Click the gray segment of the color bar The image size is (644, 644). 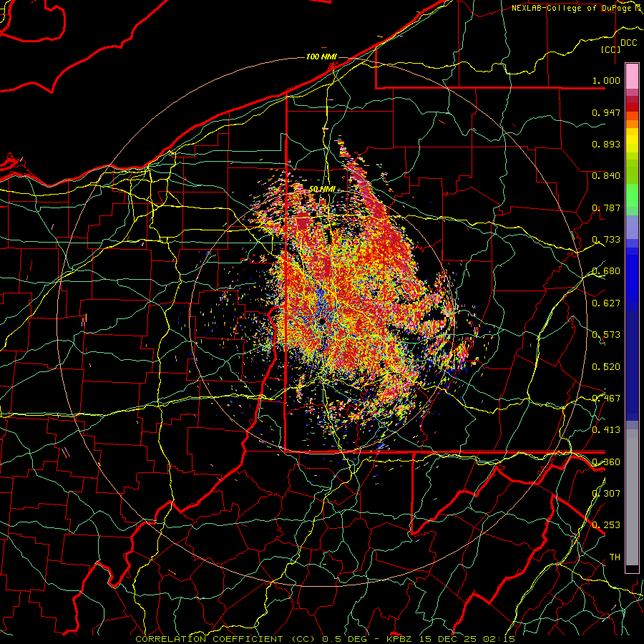(632, 497)
